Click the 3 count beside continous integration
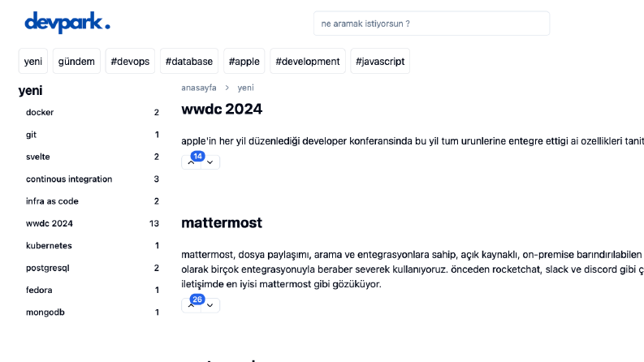Screen dimensions: 644x362 pos(157,179)
